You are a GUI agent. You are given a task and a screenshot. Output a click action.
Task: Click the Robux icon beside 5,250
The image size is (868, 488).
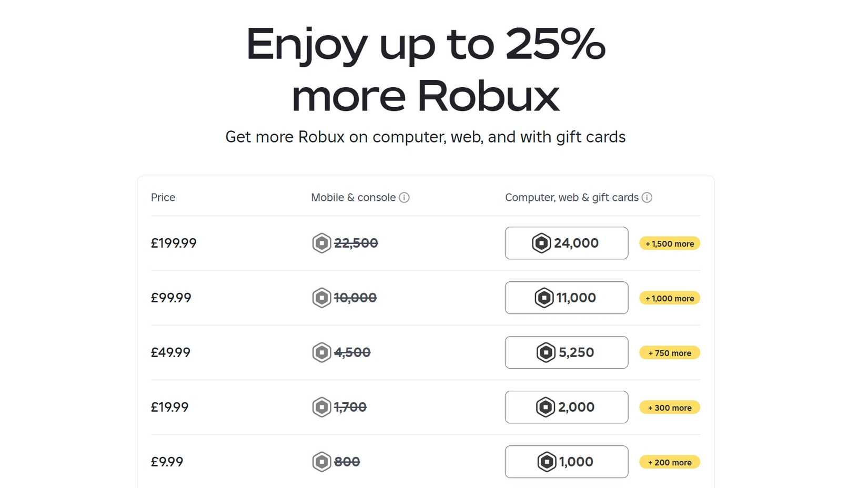(545, 352)
